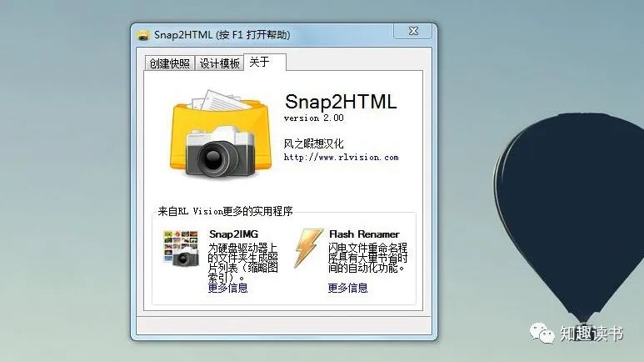The height and width of the screenshot is (362, 644).
Task: Open the http://www.rlvision.com link
Action: [x=341, y=157]
